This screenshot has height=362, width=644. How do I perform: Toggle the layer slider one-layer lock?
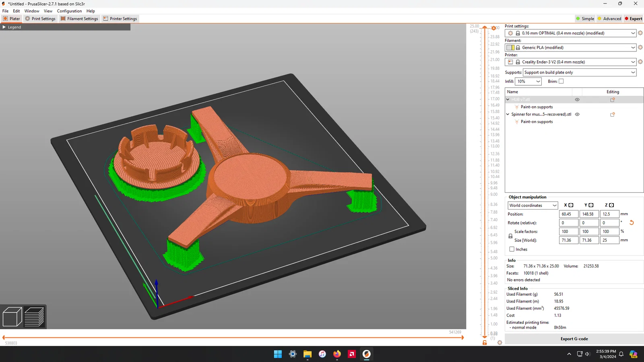coord(485,343)
